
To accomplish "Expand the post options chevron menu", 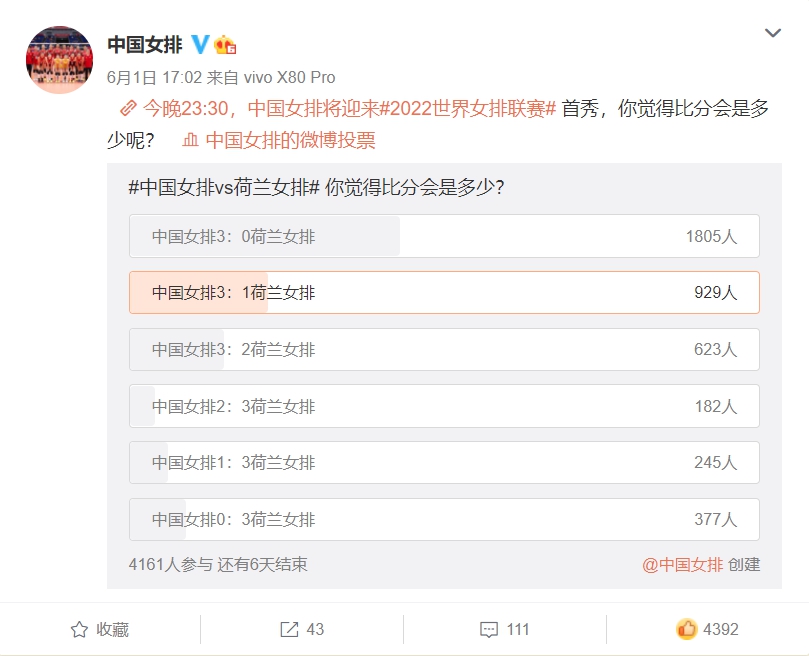I will pos(773,33).
